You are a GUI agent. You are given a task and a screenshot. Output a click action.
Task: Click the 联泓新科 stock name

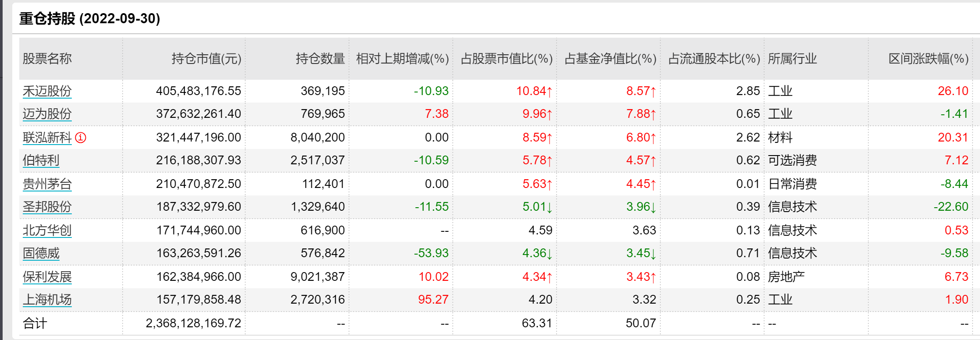[47, 138]
